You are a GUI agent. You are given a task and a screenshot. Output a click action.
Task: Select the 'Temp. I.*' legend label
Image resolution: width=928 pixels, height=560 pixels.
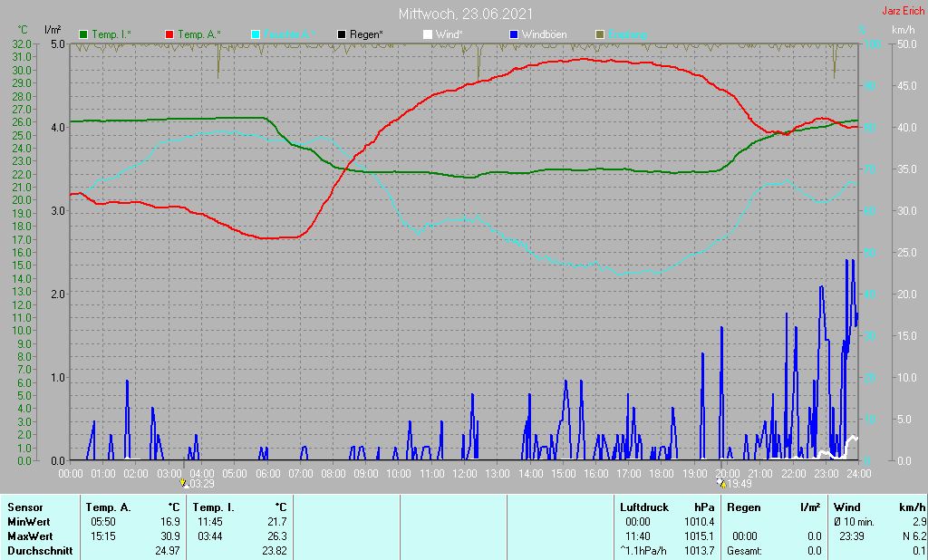coord(111,34)
